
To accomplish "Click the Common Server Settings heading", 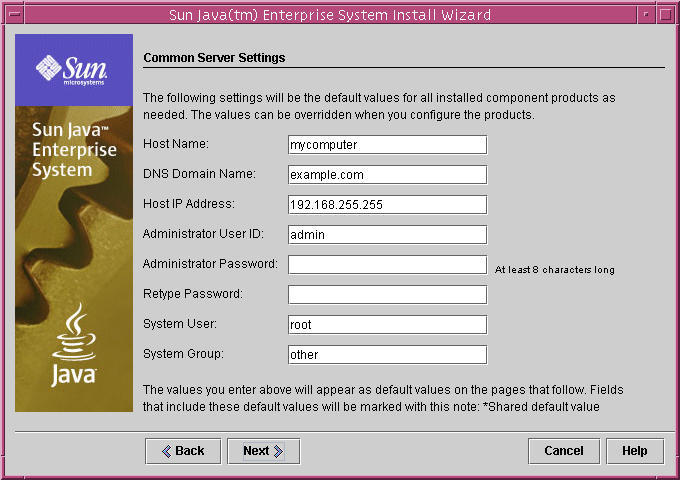I will (214, 58).
